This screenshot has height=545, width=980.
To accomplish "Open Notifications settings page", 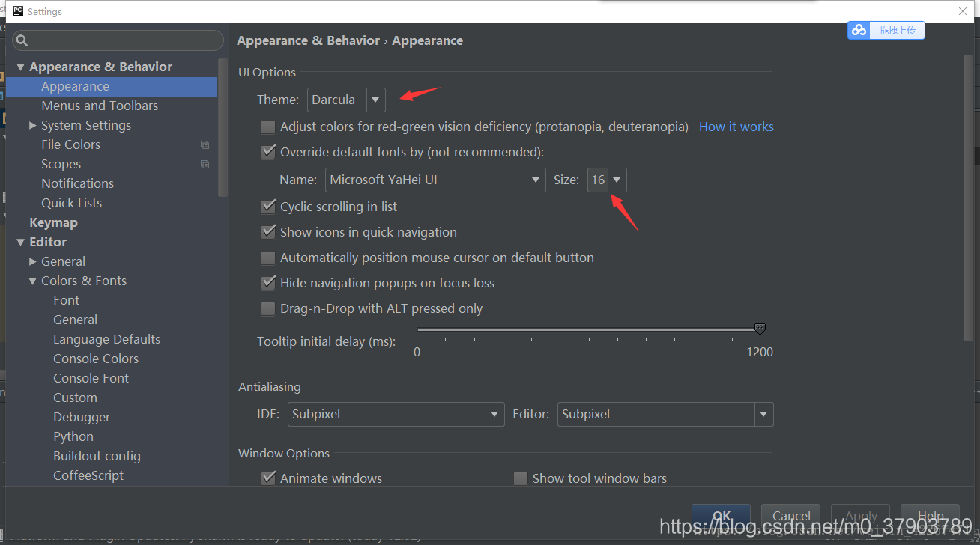I will (x=77, y=183).
